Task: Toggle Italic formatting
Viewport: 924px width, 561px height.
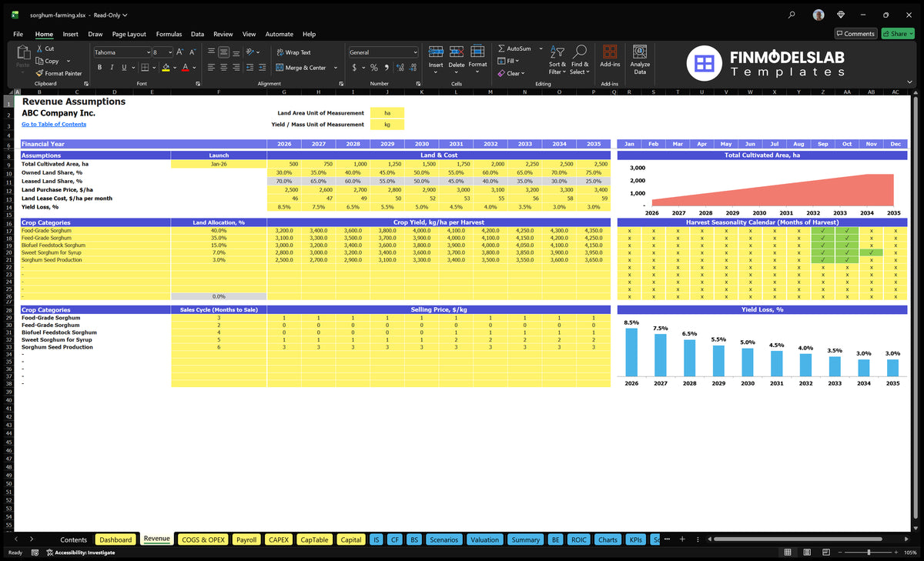Action: 112,68
